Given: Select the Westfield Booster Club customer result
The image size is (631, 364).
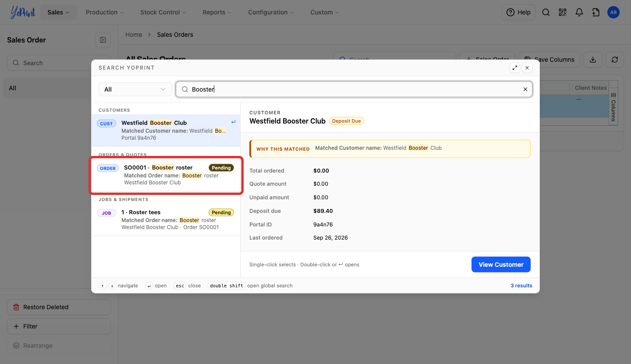Looking at the screenshot, I should point(166,130).
